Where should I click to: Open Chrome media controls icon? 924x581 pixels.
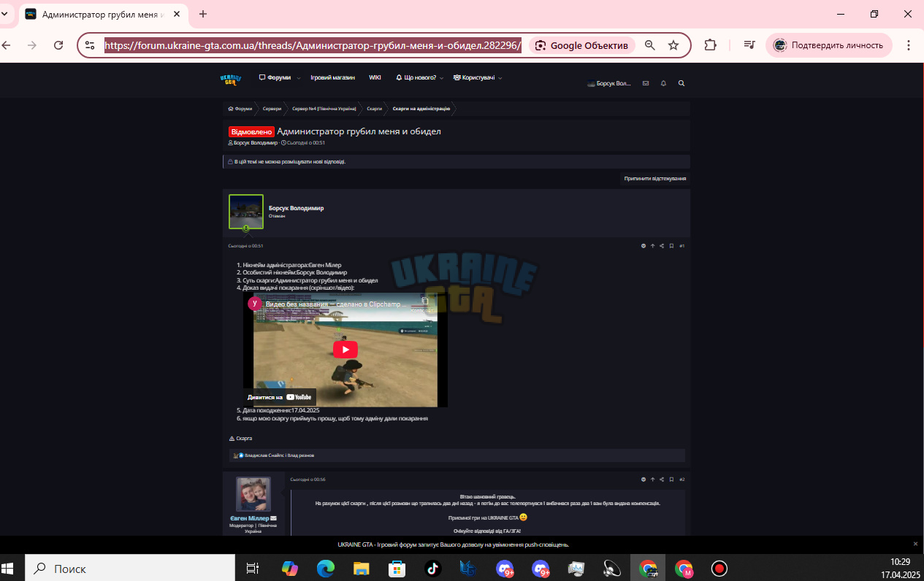point(749,45)
